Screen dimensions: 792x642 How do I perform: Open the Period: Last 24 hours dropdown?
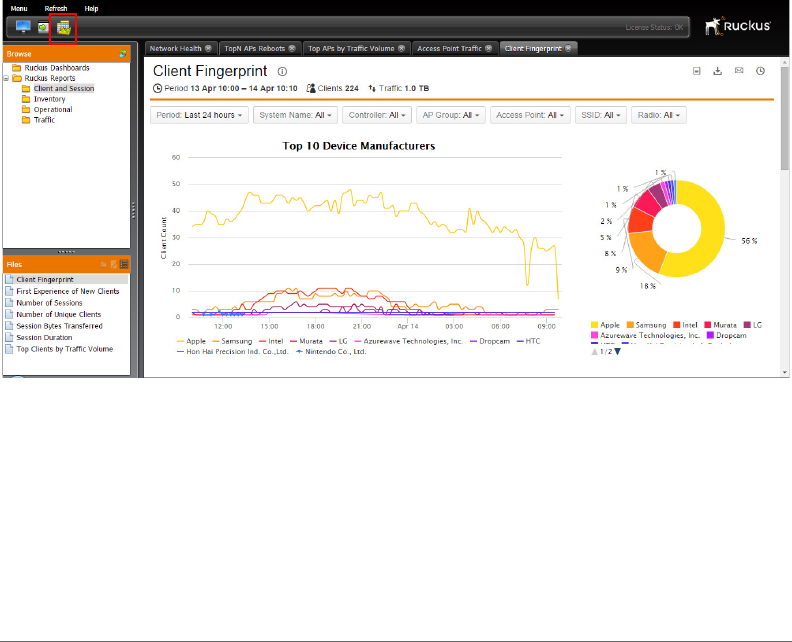click(199, 115)
